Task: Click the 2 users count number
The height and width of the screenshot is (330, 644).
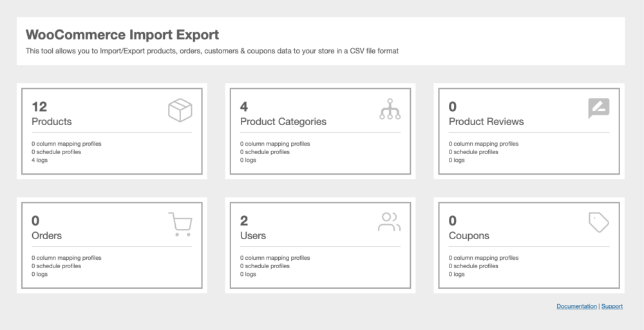Action: [x=244, y=221]
